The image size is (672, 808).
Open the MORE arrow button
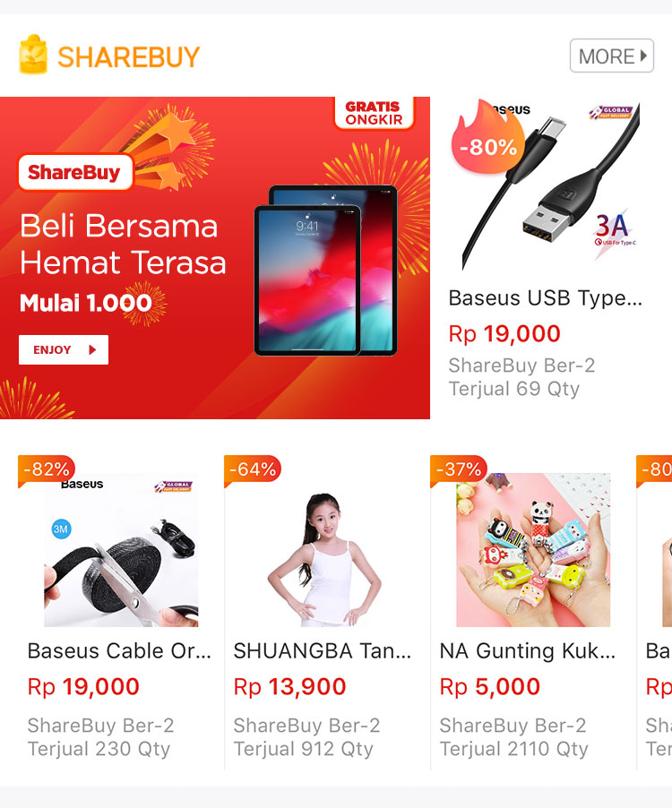(x=612, y=56)
